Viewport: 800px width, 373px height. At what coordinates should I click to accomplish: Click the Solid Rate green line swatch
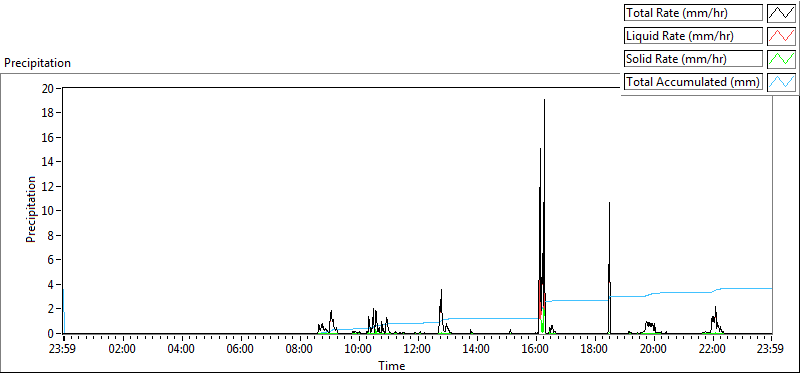click(782, 59)
